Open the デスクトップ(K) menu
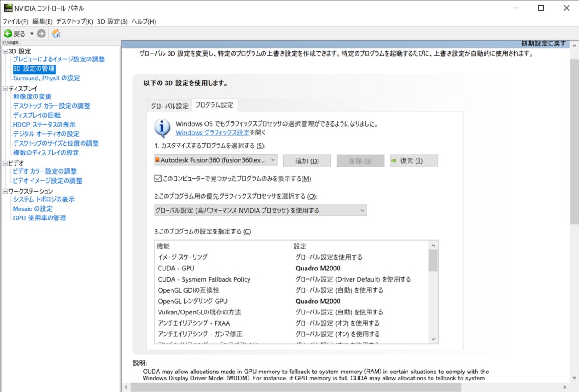The image size is (579, 392). [74, 21]
